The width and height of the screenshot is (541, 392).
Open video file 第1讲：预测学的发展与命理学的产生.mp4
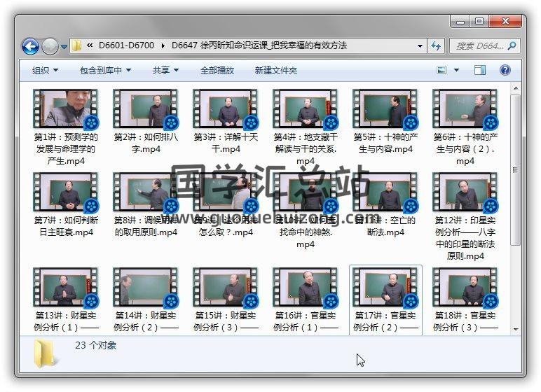tap(65, 108)
